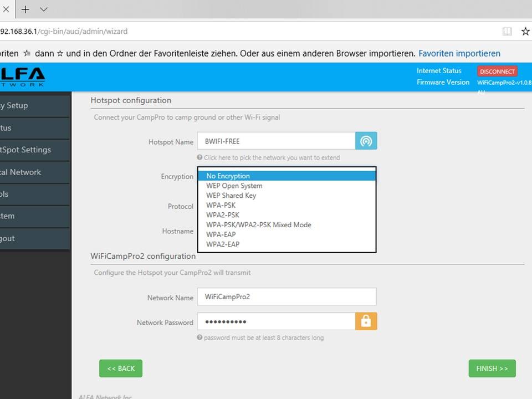Click the Hotspot configuration heading
Image resolution: width=532 pixels, height=399 pixels.
(131, 100)
